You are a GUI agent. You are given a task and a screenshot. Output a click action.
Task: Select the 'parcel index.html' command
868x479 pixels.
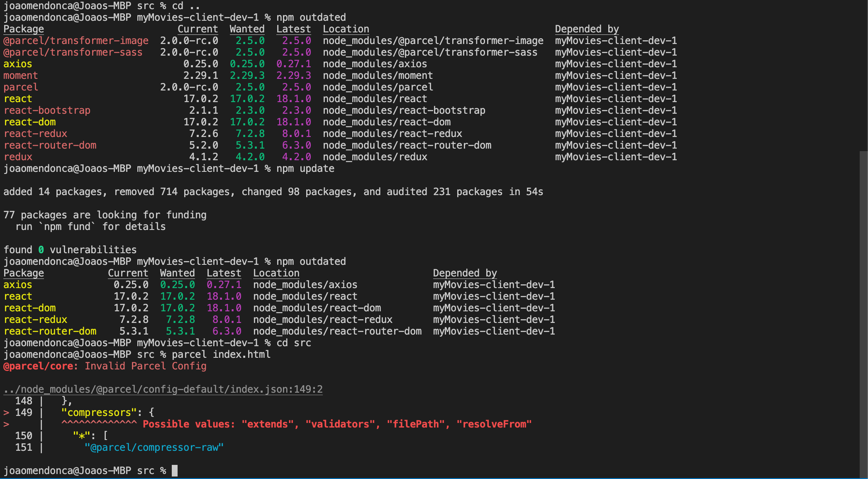click(x=221, y=354)
